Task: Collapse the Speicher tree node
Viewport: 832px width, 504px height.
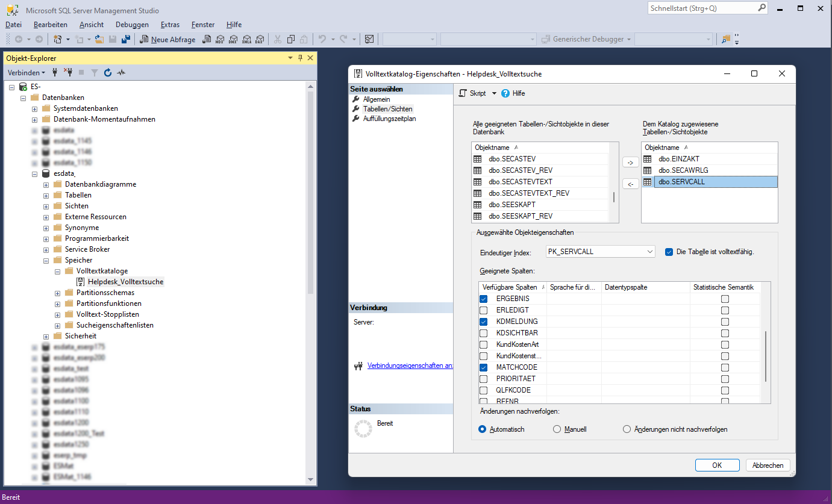Action: [46, 260]
